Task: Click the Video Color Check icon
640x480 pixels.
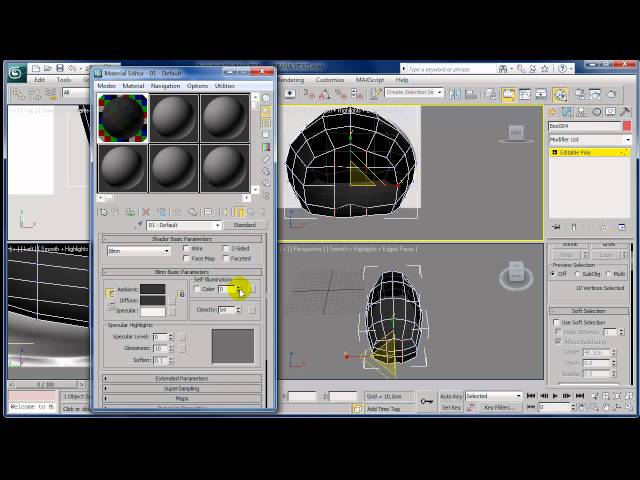Action: coord(266,147)
